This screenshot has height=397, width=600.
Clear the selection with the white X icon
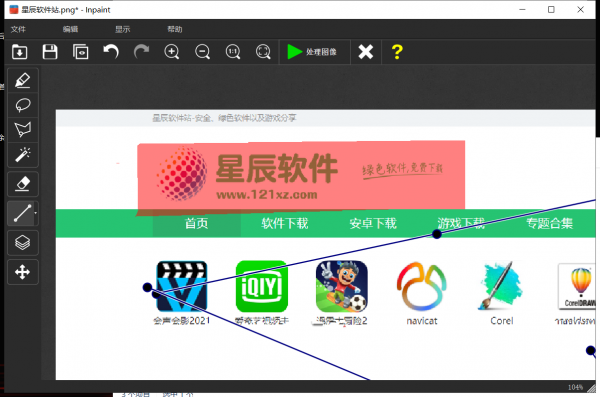[366, 52]
